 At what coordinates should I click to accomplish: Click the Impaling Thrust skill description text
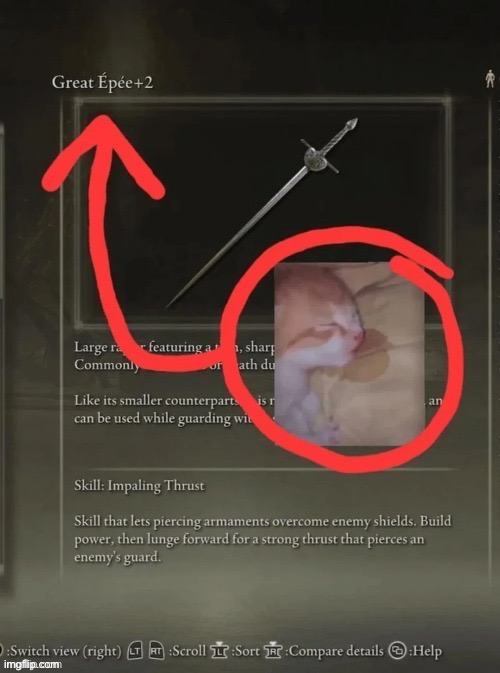[262, 540]
